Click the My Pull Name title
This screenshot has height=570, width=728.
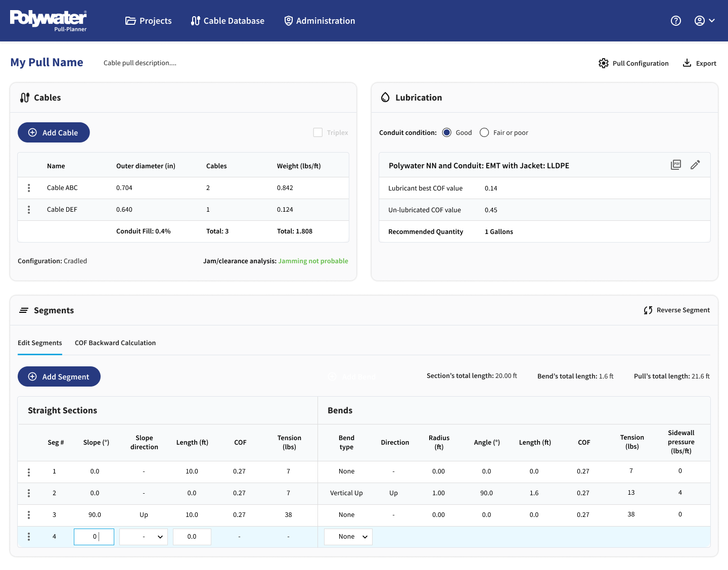pyautogui.click(x=47, y=62)
